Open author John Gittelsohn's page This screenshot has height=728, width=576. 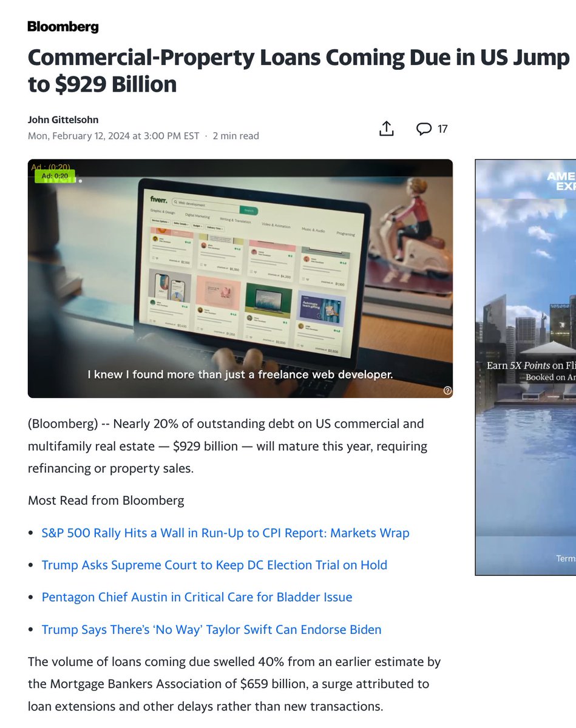coord(63,120)
